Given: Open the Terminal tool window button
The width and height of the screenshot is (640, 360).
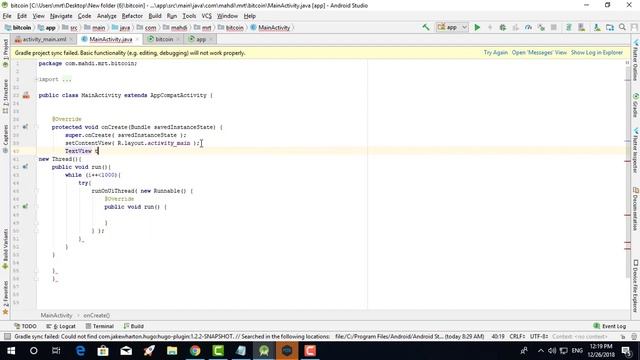Looking at the screenshot, I should [100, 326].
